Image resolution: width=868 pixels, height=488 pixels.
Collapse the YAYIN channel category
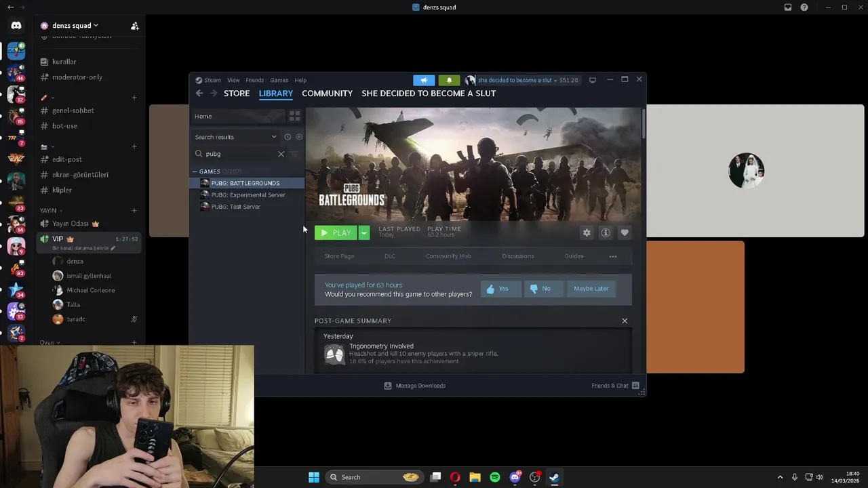point(52,211)
